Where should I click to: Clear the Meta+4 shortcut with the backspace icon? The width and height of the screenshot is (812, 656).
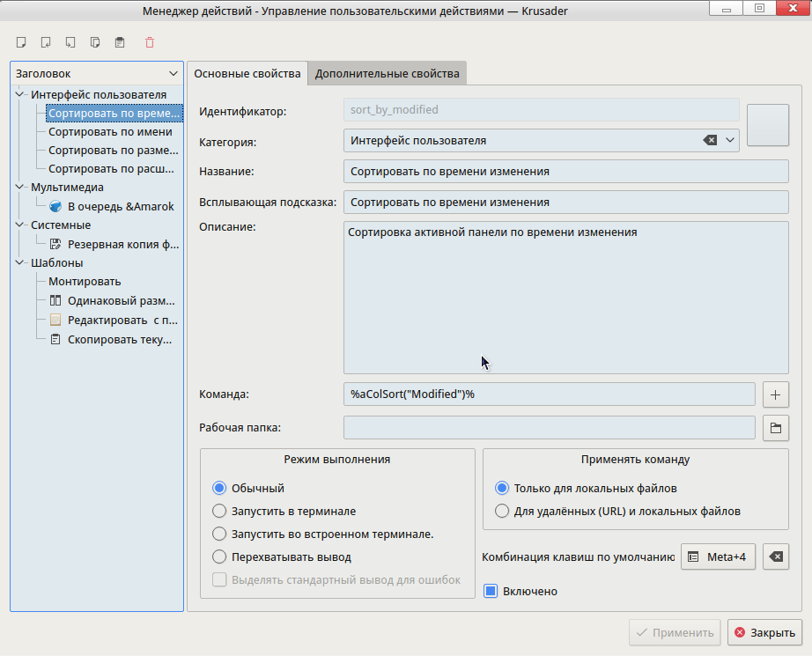(775, 556)
